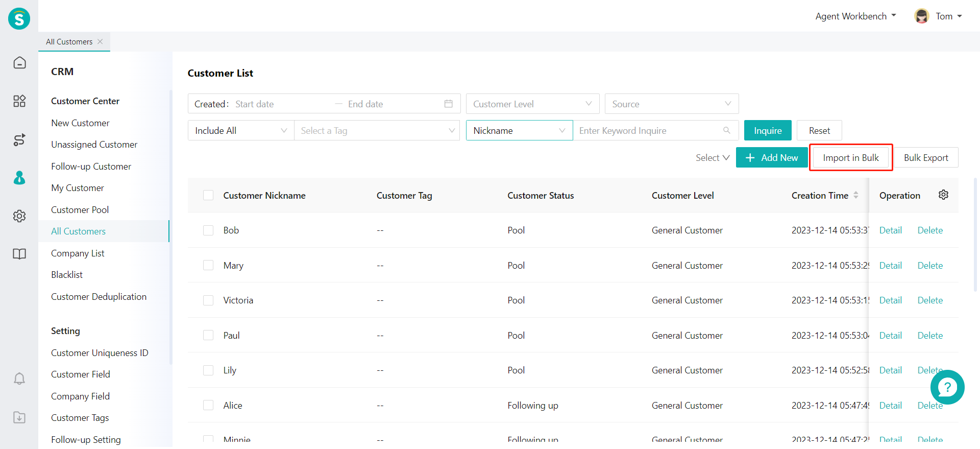The height and width of the screenshot is (449, 980).
Task: Open Detail for Bob
Action: pyautogui.click(x=890, y=230)
